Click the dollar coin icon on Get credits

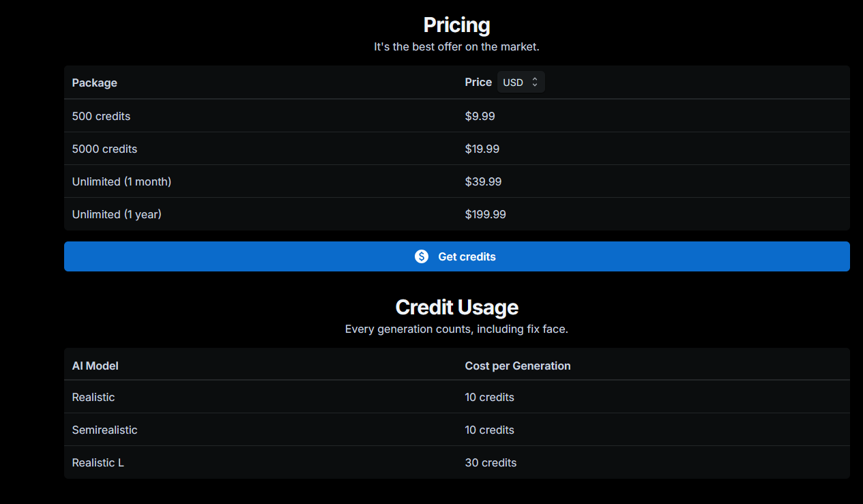(422, 256)
